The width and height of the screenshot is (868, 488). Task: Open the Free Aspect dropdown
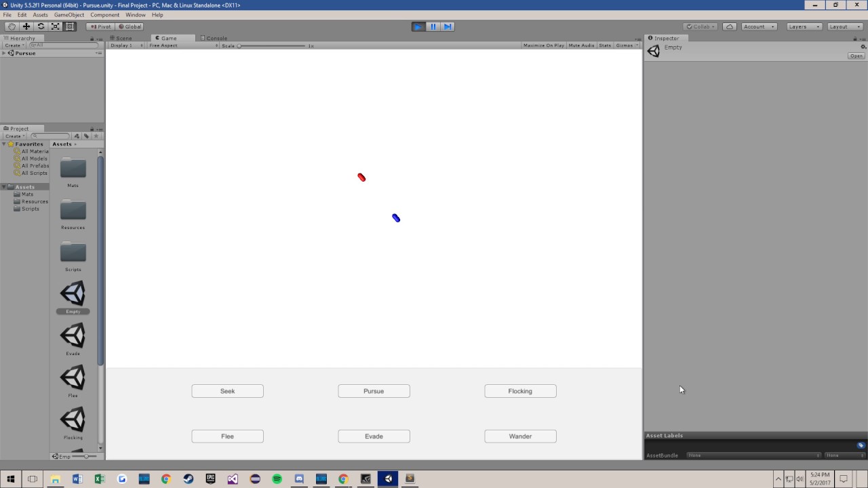[x=183, y=45]
